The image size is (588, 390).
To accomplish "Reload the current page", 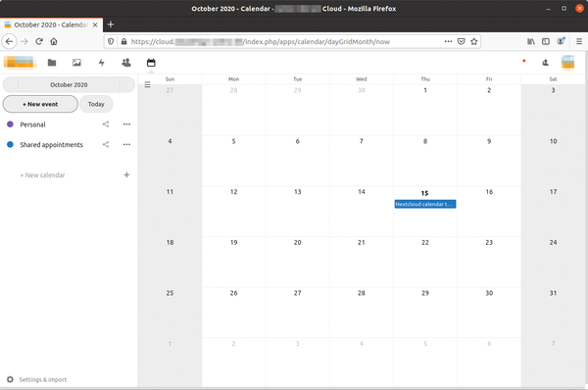I will [x=39, y=41].
